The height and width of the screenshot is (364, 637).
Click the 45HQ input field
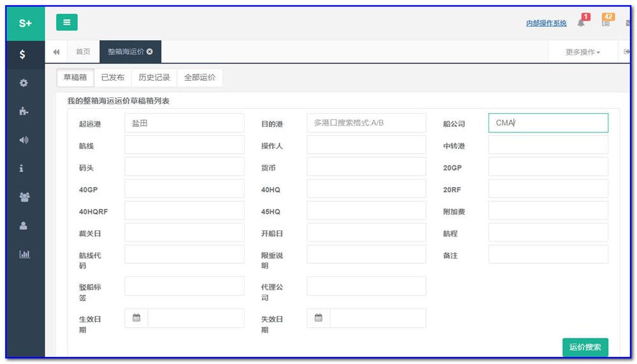coord(366,211)
